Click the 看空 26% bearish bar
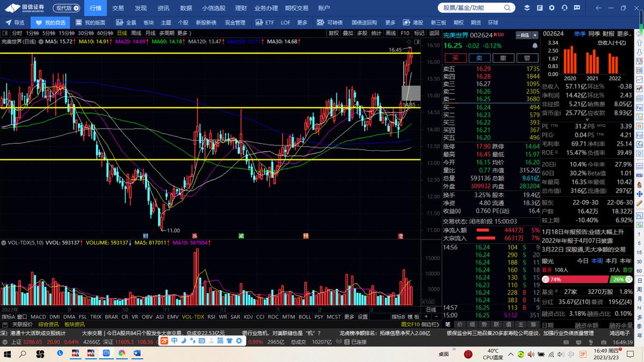644x362 pixels. pyautogui.click(x=621, y=279)
